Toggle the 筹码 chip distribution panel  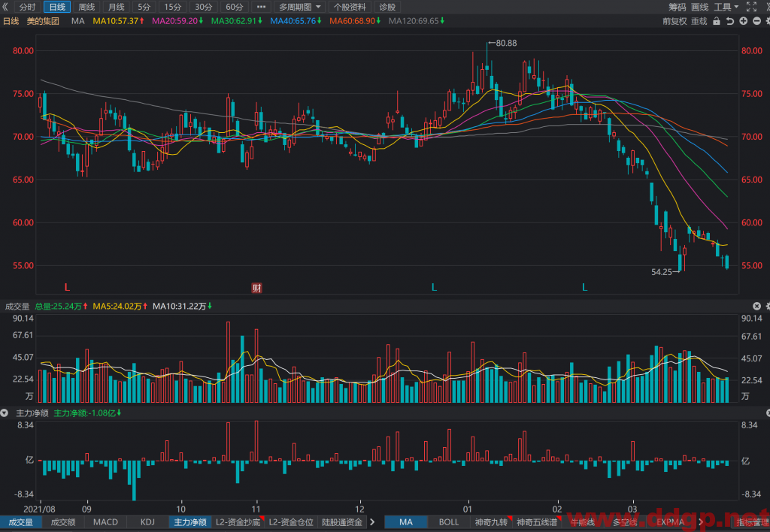click(678, 7)
